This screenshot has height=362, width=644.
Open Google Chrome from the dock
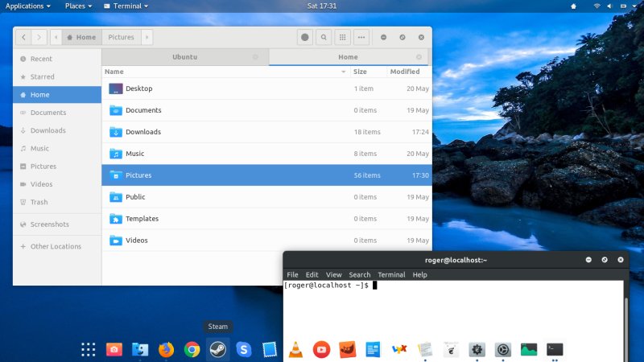coord(192,349)
